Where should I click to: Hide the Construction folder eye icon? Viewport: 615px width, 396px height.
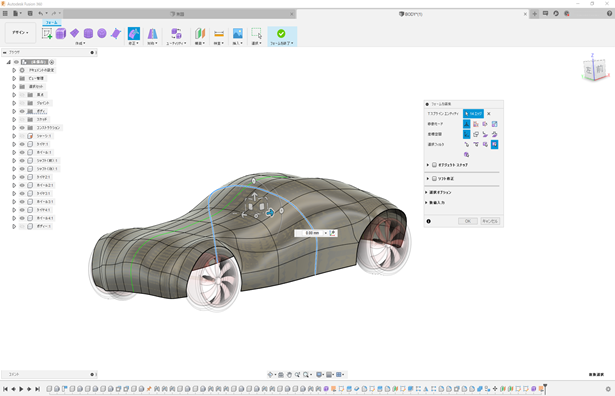[22, 128]
